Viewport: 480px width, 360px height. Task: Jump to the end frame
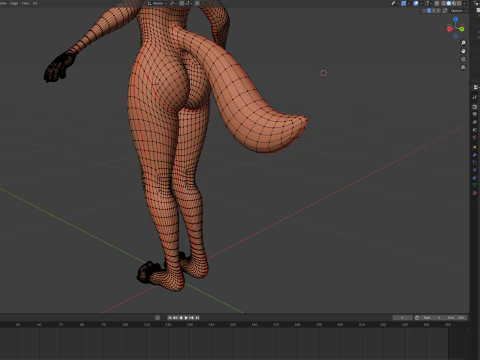click(x=197, y=318)
